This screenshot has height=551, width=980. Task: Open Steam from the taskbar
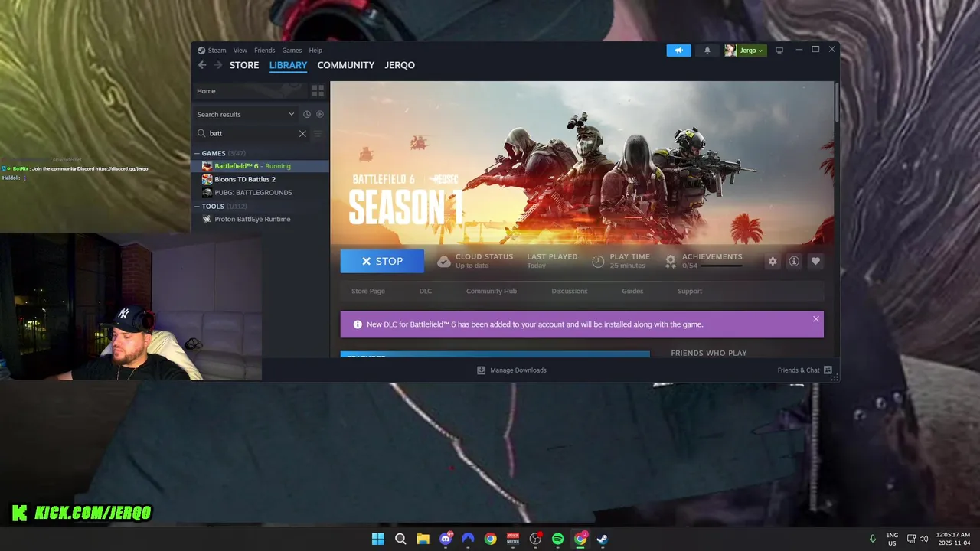pos(603,539)
